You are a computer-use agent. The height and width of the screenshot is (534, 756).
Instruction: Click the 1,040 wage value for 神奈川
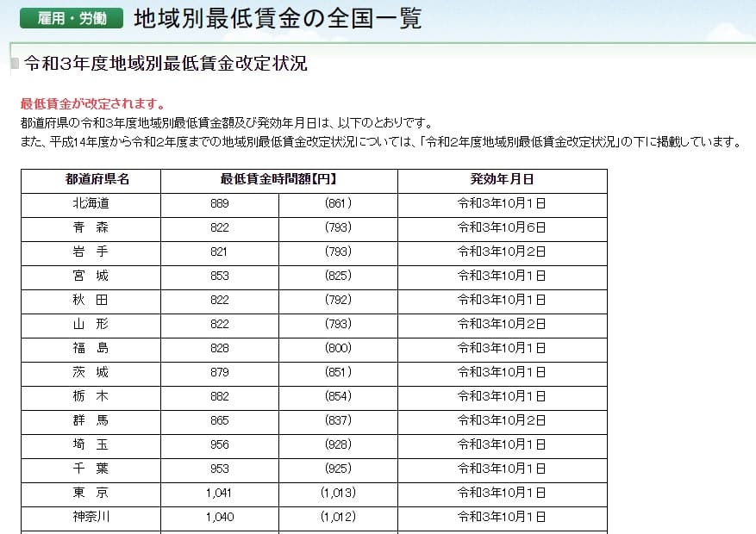[x=220, y=517]
